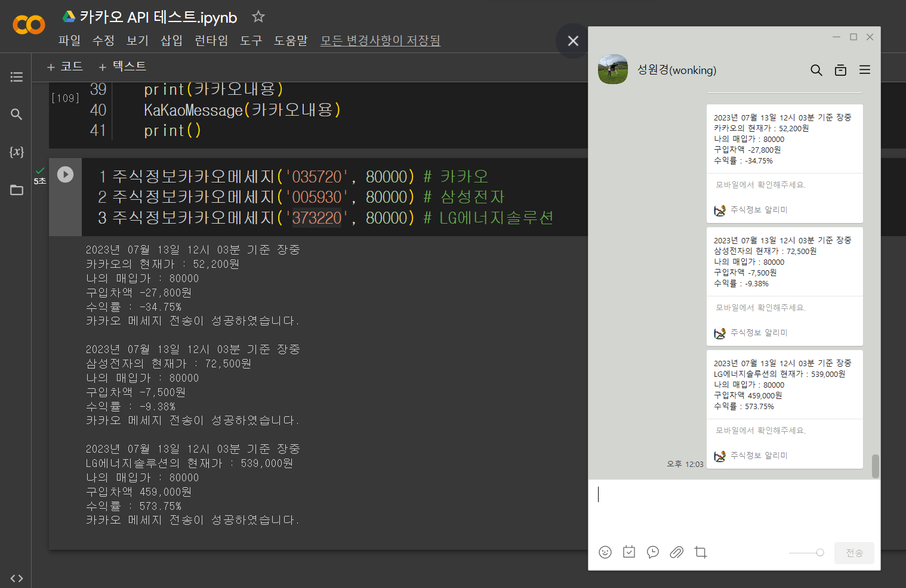Star the 카카오 API 테스트 notebook
This screenshot has width=906, height=588.
pos(258,17)
